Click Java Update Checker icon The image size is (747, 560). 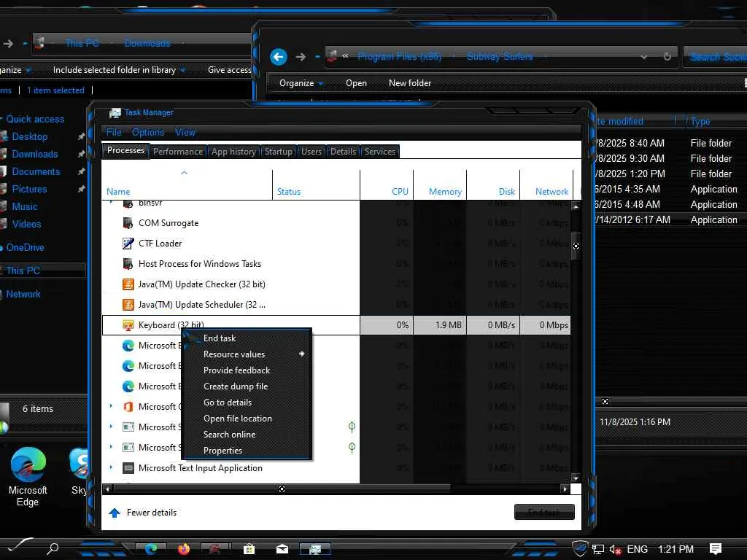tap(128, 284)
